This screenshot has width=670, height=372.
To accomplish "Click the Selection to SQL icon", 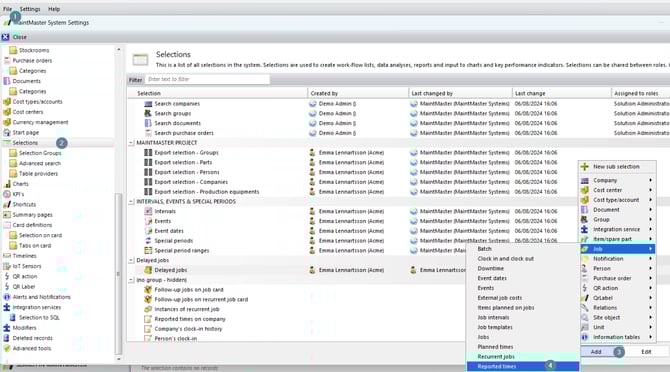I will [x=13, y=317].
